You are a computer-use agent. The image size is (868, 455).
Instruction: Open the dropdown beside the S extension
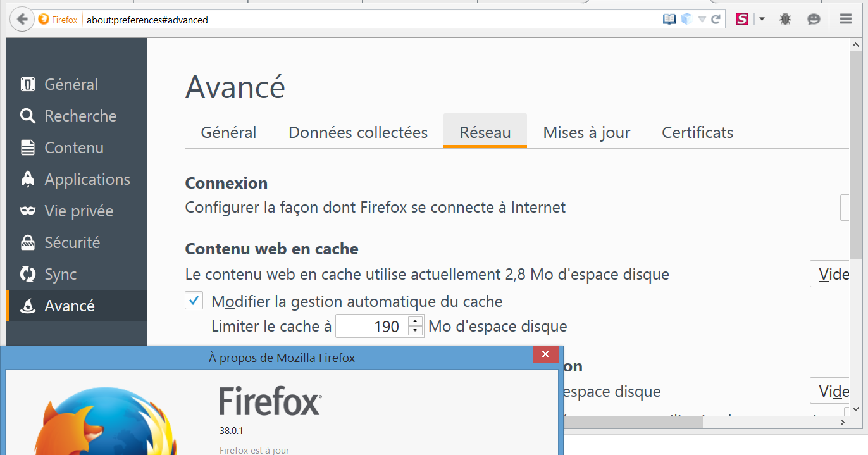tap(762, 20)
